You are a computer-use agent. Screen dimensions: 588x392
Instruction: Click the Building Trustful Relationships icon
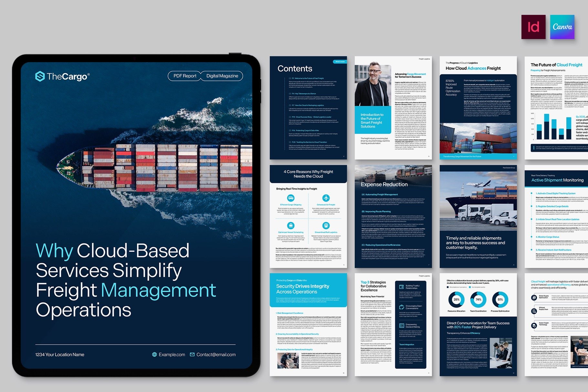(x=402, y=287)
